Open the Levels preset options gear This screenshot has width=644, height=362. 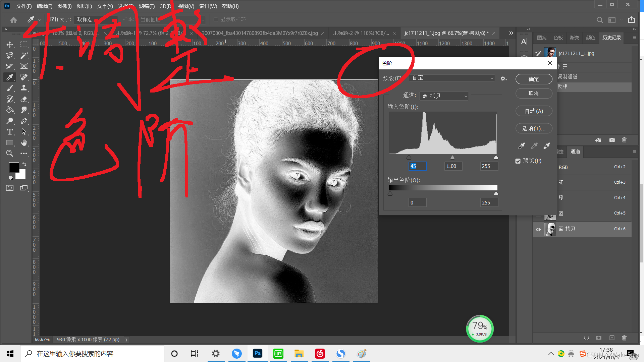[503, 78]
